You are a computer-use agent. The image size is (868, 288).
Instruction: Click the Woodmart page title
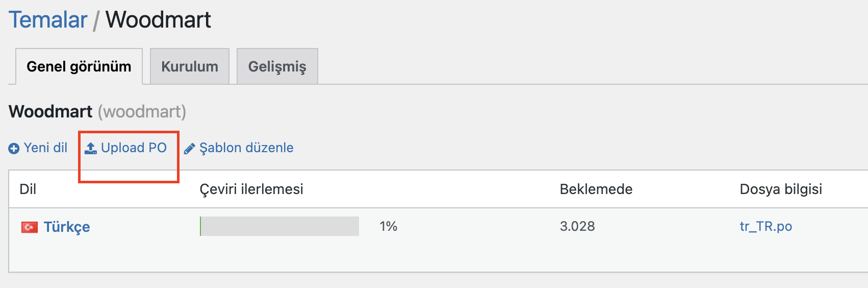[158, 20]
